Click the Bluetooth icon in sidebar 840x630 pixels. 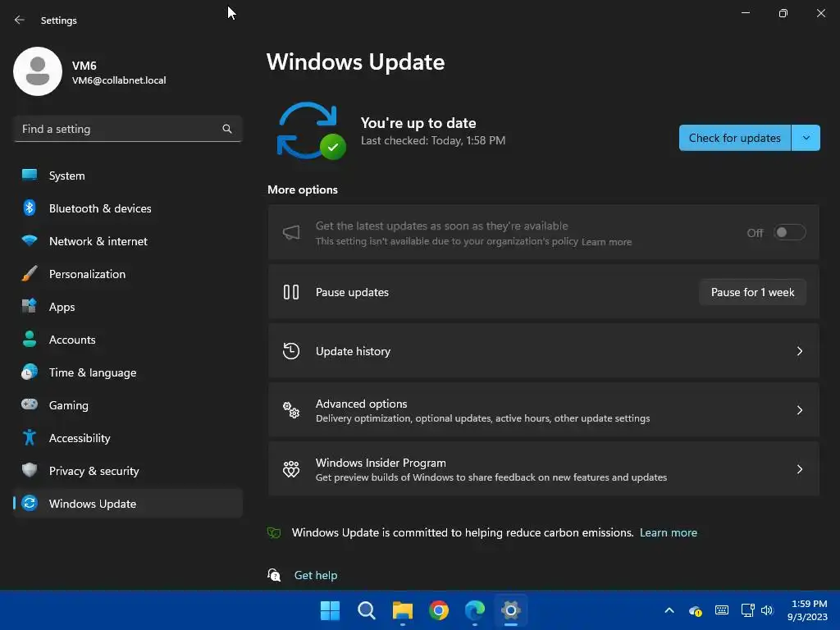click(30, 208)
